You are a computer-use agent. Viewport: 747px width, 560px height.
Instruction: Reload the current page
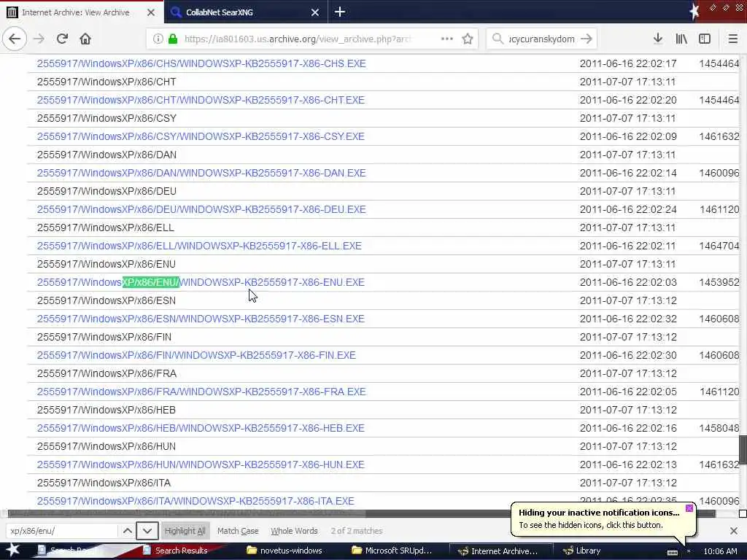click(62, 39)
